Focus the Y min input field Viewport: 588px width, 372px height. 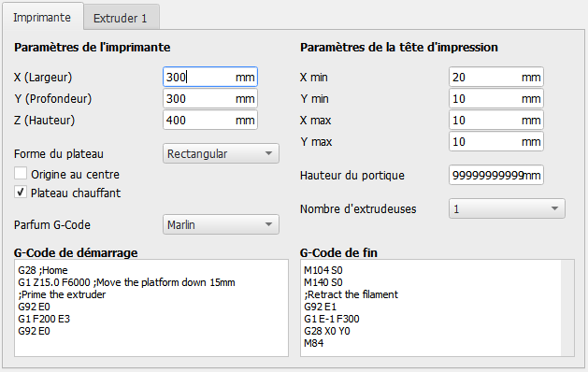coord(496,99)
